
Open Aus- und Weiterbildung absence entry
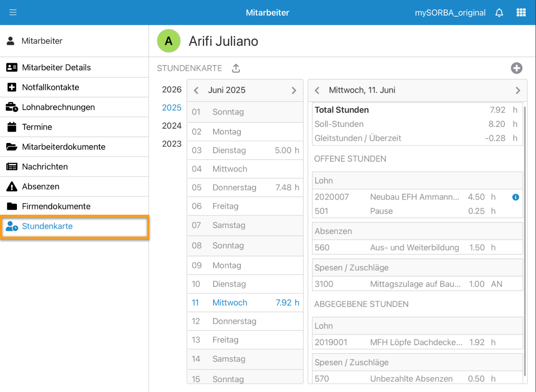[x=414, y=248]
